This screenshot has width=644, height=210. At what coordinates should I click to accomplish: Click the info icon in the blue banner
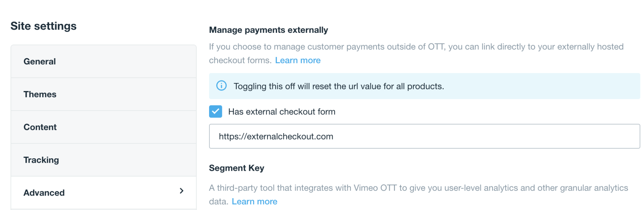221,86
